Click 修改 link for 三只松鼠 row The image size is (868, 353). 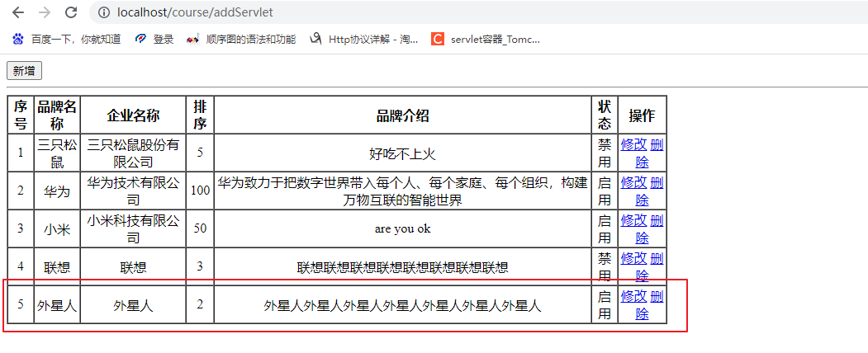(633, 144)
